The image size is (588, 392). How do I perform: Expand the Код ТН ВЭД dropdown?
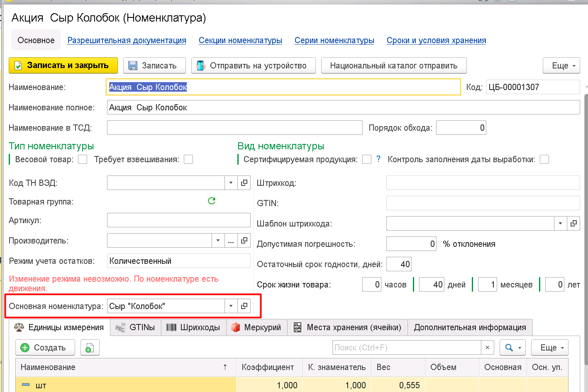coord(231,183)
